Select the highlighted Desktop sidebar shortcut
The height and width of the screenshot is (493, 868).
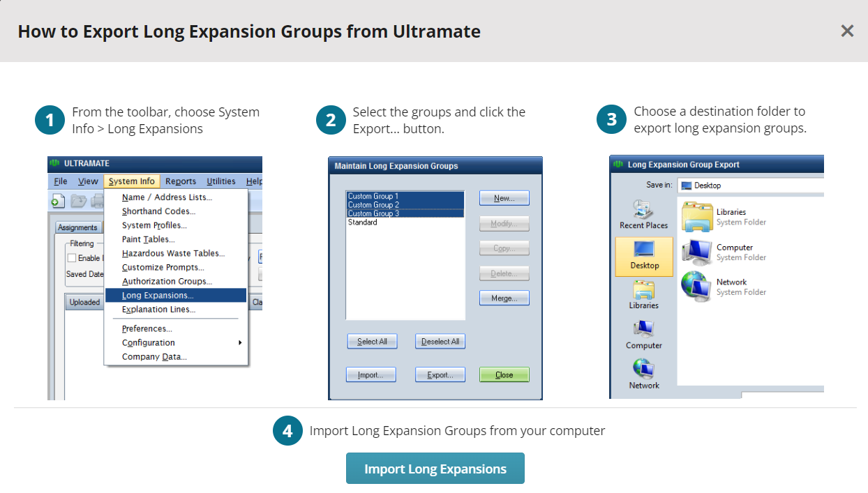point(644,257)
